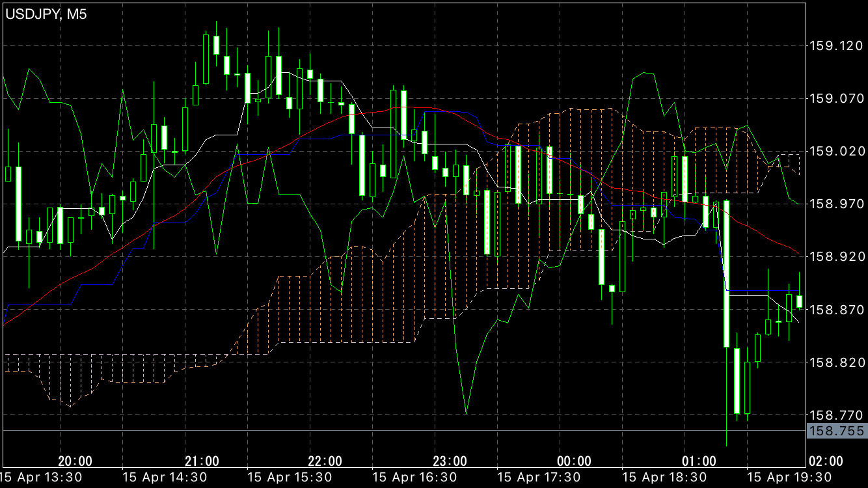Click the 23:00 time axis marker
The height and width of the screenshot is (488, 868).
tap(450, 461)
